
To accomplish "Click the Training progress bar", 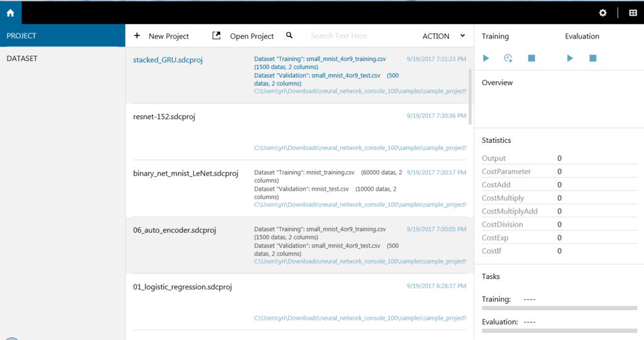I will click(559, 308).
